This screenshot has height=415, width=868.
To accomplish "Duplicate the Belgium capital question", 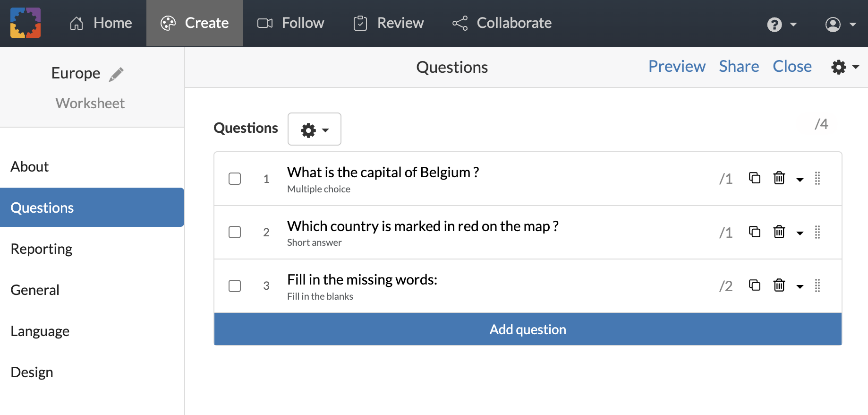I will click(x=755, y=178).
